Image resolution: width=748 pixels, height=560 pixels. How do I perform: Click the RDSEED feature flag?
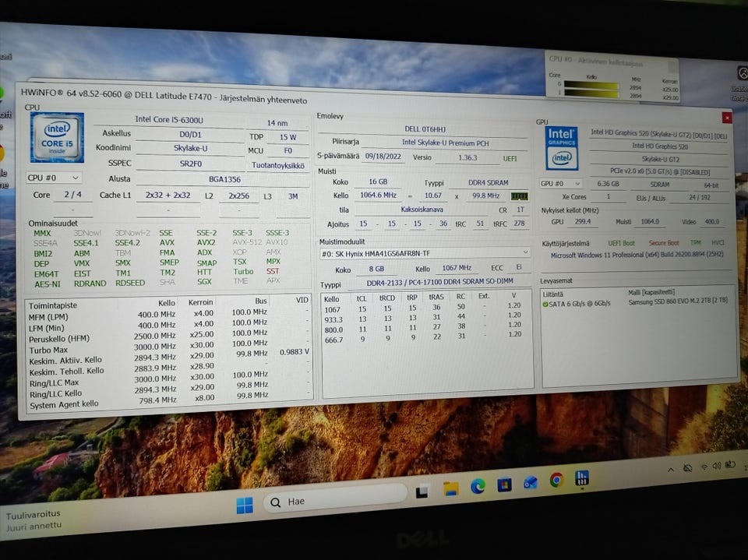[130, 283]
